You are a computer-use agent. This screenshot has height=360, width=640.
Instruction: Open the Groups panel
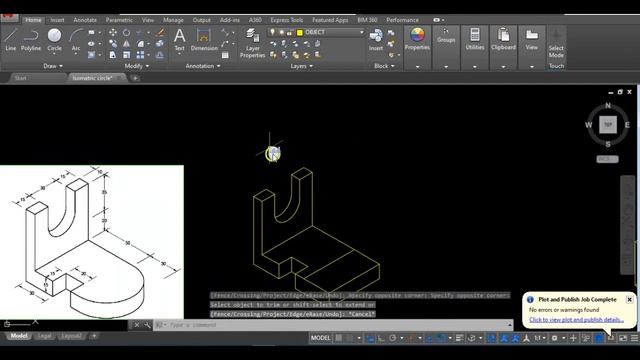446,35
